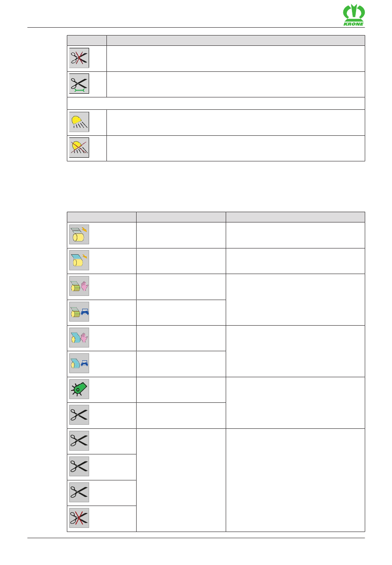The width and height of the screenshot is (392, 565).
Task: Click the empty description cell beside the lit work light
Action: click(x=236, y=123)
